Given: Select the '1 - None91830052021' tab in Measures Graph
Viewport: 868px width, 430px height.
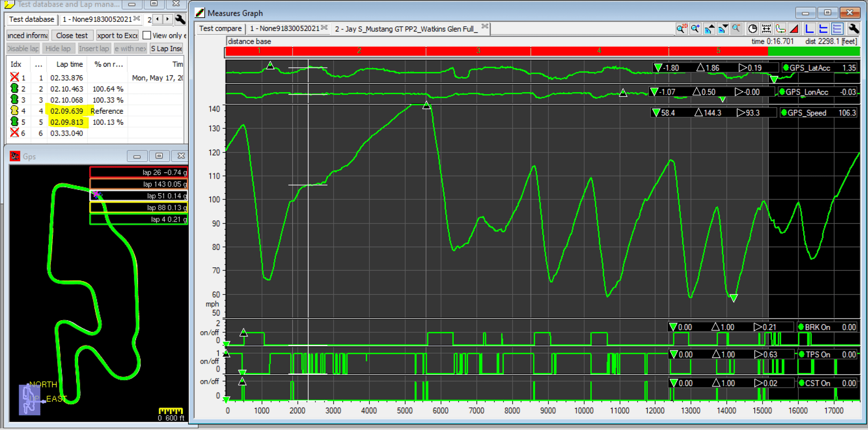Looking at the screenshot, I should 288,28.
